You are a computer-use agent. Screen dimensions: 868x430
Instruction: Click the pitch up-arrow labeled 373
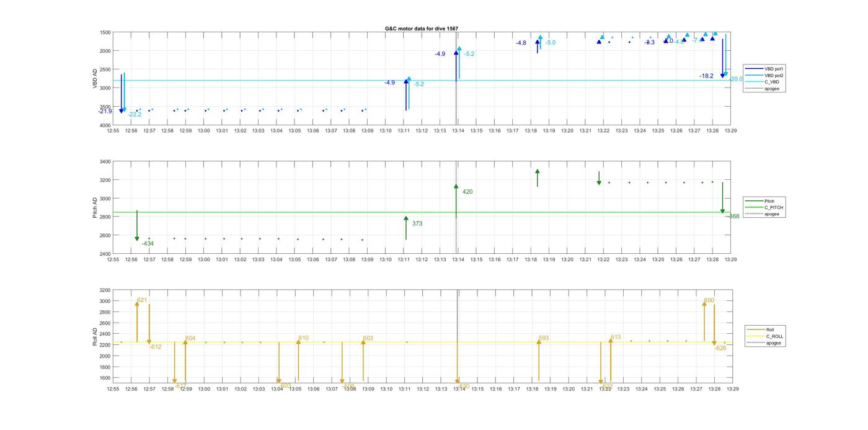[406, 228]
